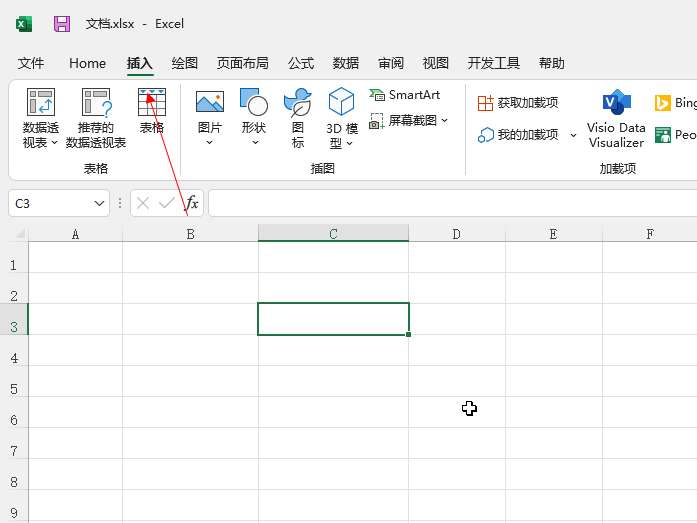Select column D header
Screen dimensions: 697x523
[x=457, y=234]
